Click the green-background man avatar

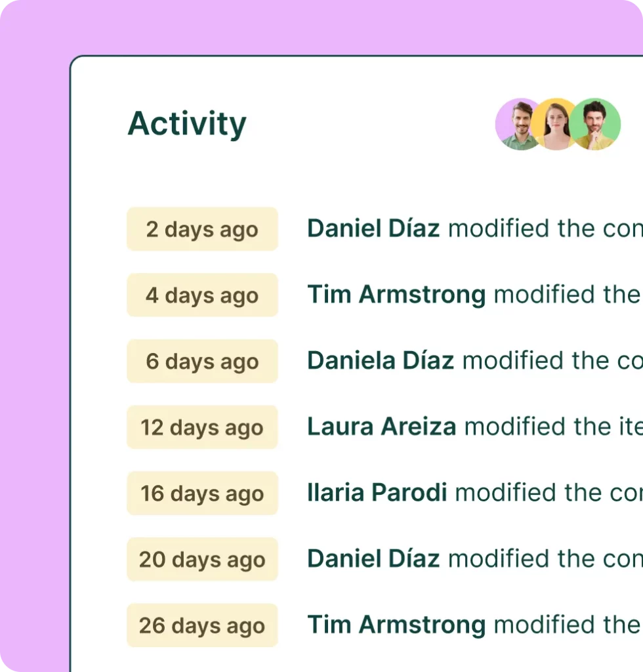pyautogui.click(x=596, y=124)
